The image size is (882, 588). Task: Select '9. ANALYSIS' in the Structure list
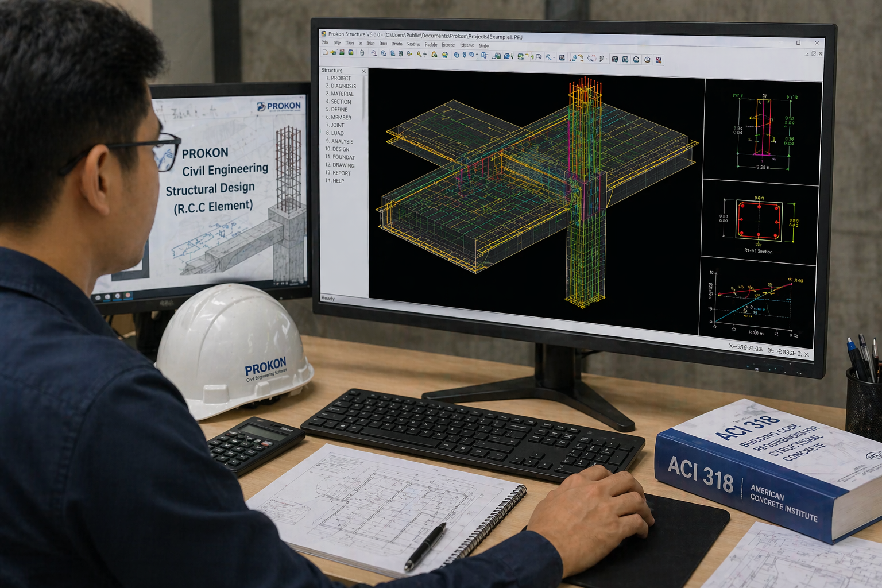coord(339,141)
